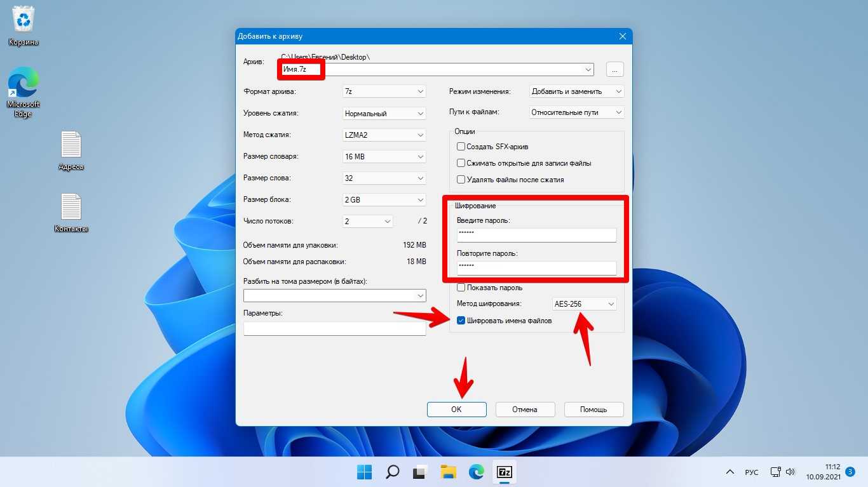This screenshot has width=868, height=487.
Task: Open the Уровень сжатия dropdown
Action: coord(384,114)
